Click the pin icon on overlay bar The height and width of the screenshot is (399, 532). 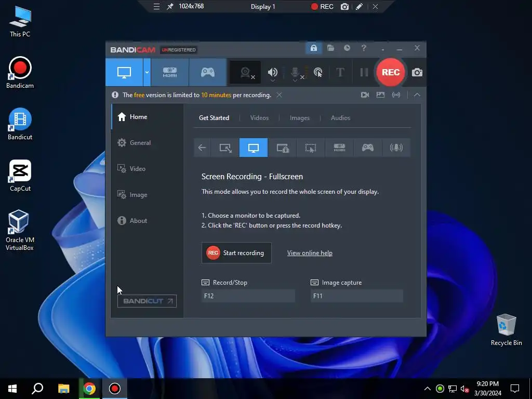[170, 6]
